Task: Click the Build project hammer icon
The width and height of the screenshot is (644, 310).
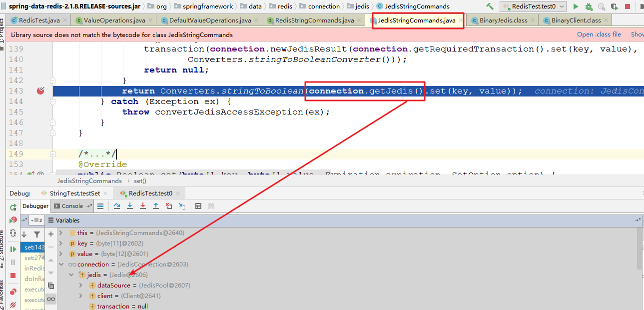Action: (x=490, y=6)
